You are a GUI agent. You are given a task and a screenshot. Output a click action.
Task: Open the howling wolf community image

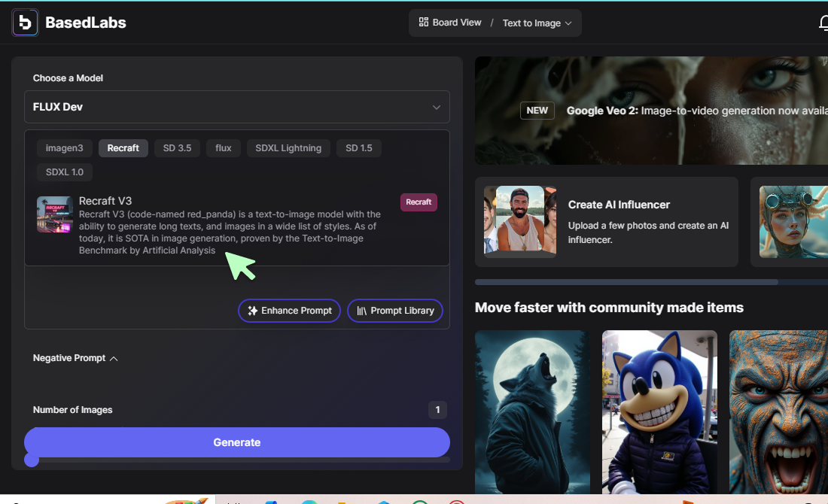coord(532,412)
